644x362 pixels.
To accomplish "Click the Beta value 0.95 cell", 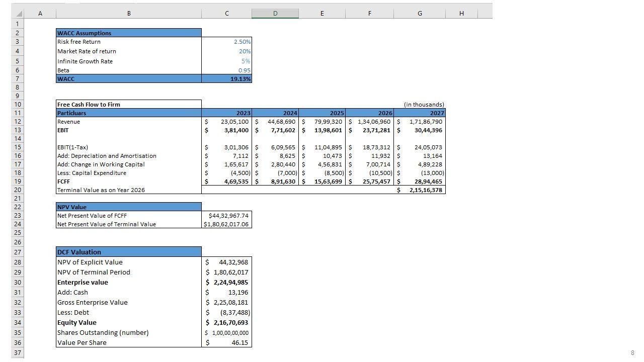I will pos(227,70).
